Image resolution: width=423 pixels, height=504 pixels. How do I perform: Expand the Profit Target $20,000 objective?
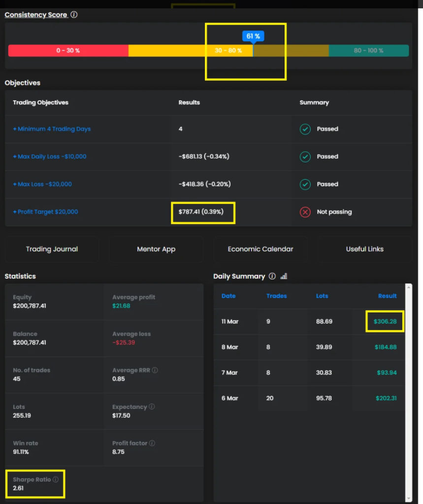(45, 212)
